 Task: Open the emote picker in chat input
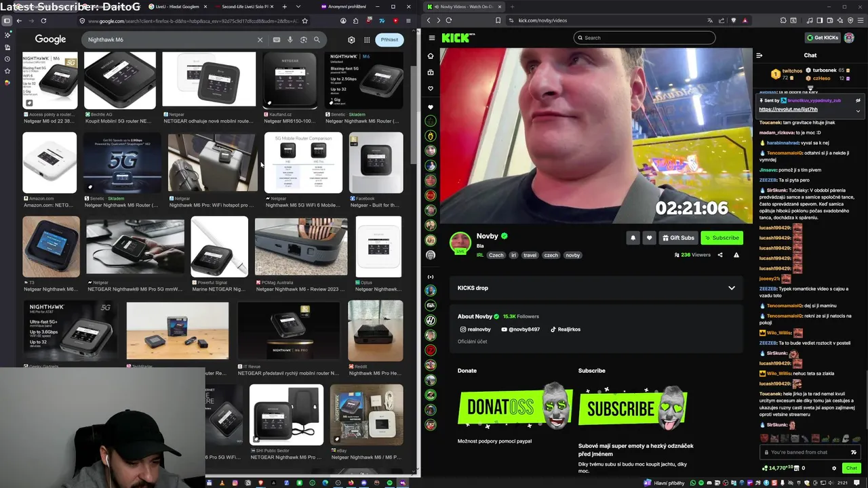[x=854, y=452]
